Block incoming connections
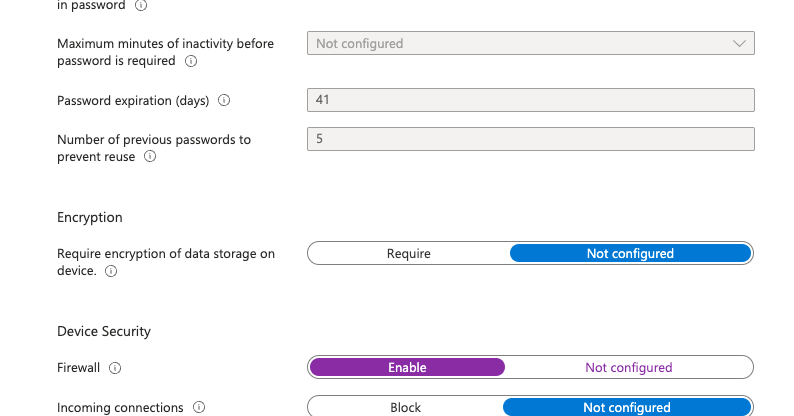This screenshot has height=416, width=794. 405,407
